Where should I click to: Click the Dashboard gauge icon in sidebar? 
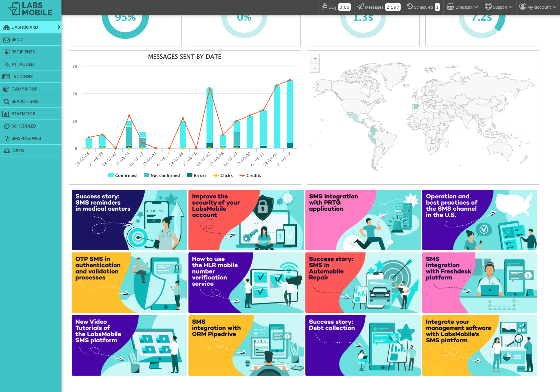(6, 27)
